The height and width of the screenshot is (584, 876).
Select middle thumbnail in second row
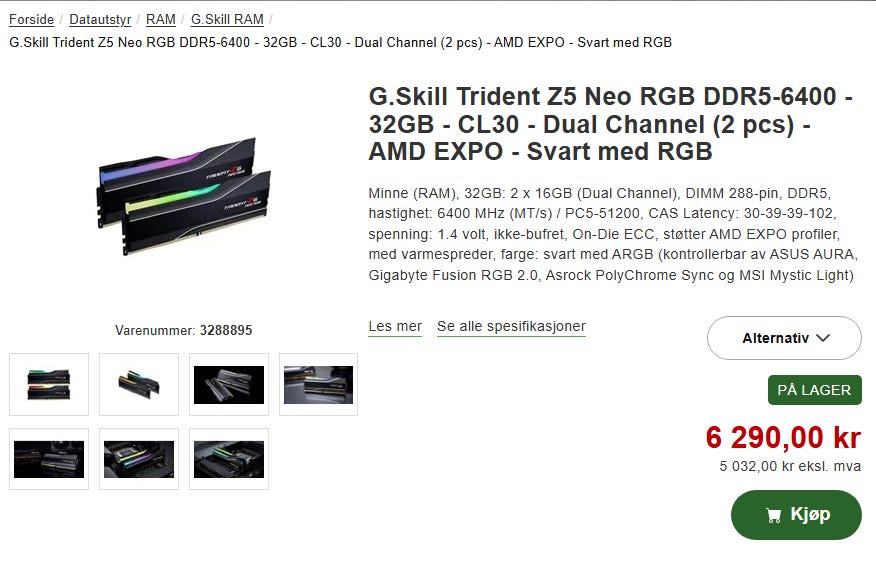pyautogui.click(x=139, y=459)
